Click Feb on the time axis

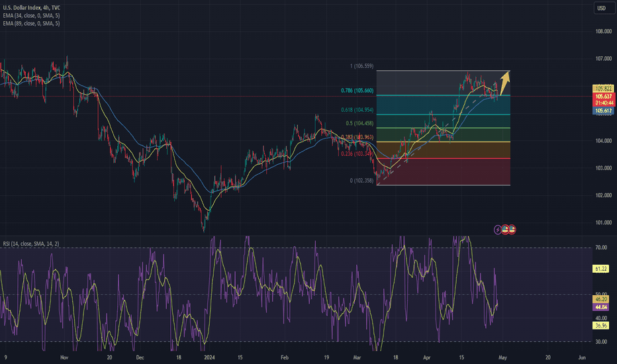(285, 357)
